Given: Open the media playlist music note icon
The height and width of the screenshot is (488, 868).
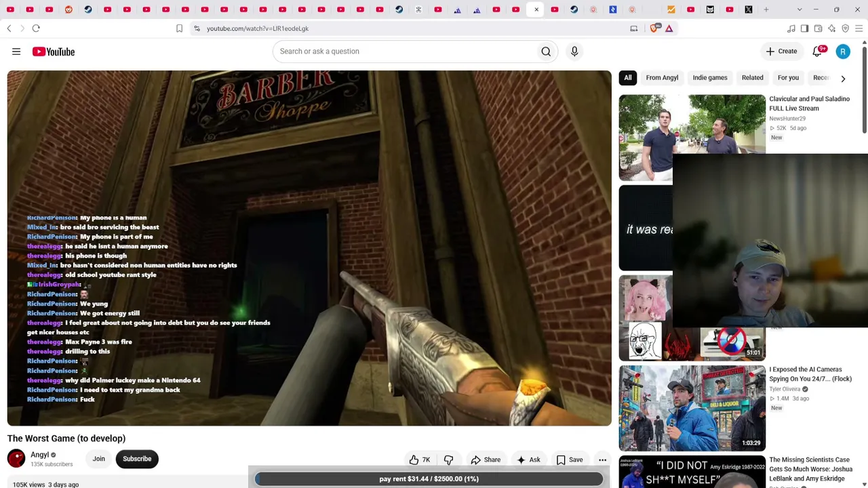Looking at the screenshot, I should (x=791, y=28).
